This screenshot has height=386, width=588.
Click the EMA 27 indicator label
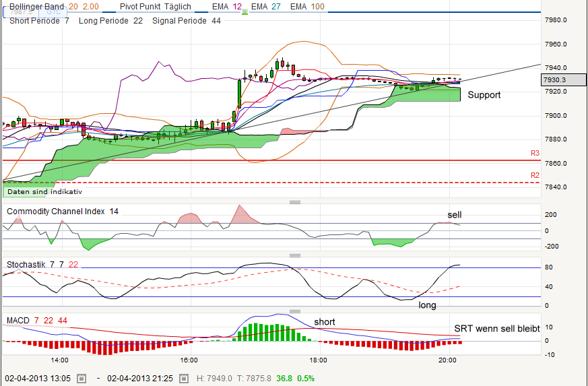click(265, 6)
